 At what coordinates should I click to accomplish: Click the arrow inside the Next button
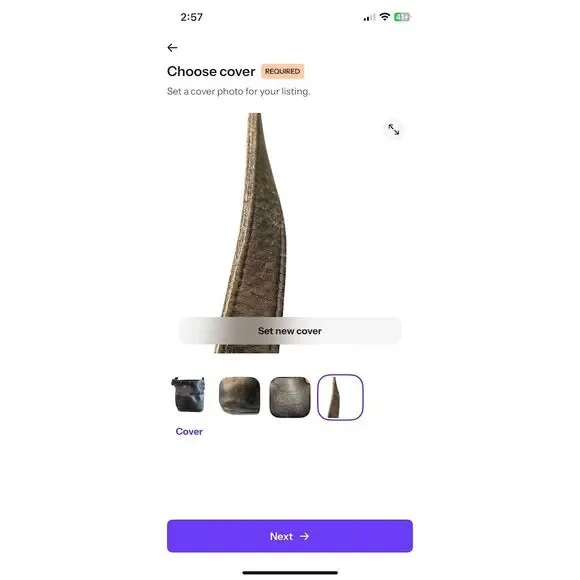click(x=304, y=536)
